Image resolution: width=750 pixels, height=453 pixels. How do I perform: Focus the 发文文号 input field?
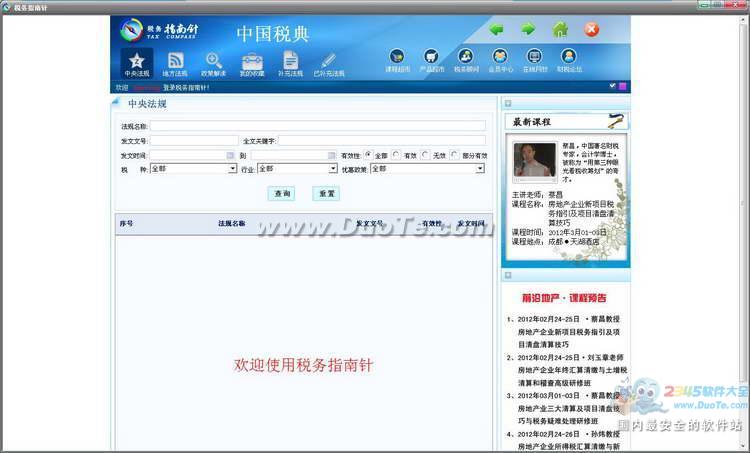tap(194, 141)
